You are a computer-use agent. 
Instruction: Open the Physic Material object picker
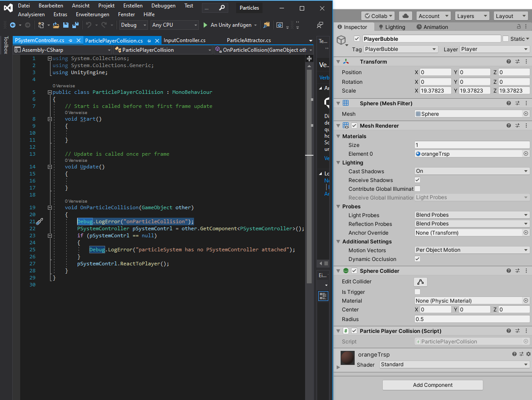(x=526, y=300)
